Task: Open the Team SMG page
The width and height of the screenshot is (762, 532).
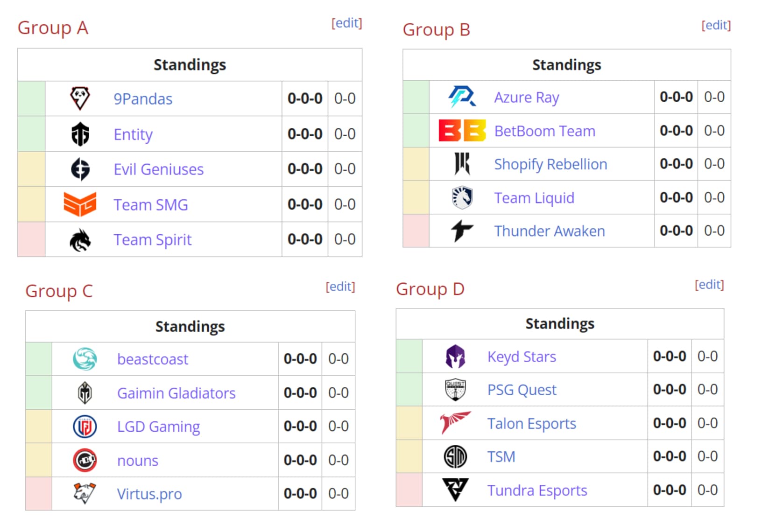Action: (150, 204)
